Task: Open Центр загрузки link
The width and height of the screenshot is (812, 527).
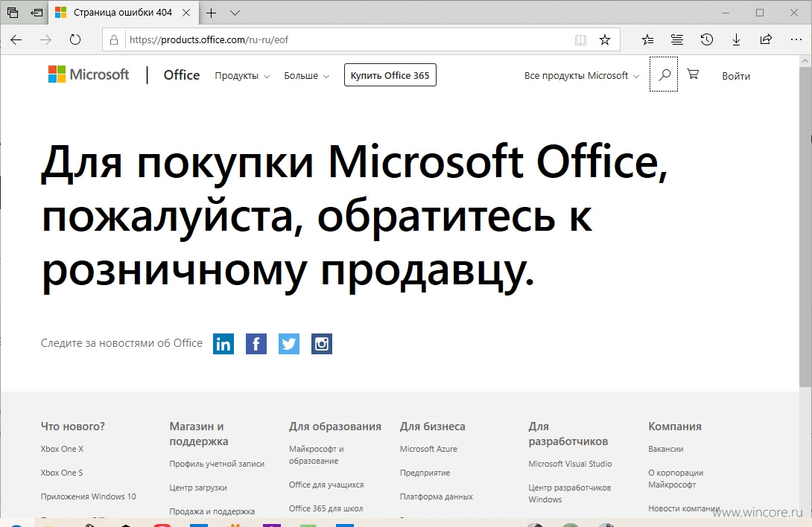Action: tap(198, 488)
